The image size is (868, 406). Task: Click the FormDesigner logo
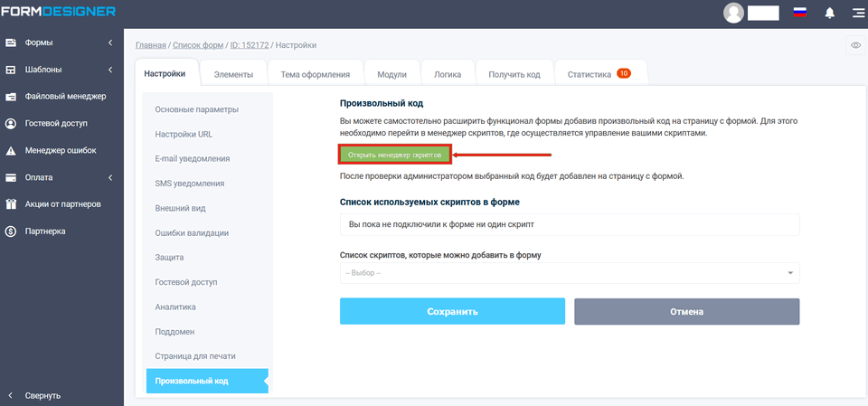pos(58,10)
